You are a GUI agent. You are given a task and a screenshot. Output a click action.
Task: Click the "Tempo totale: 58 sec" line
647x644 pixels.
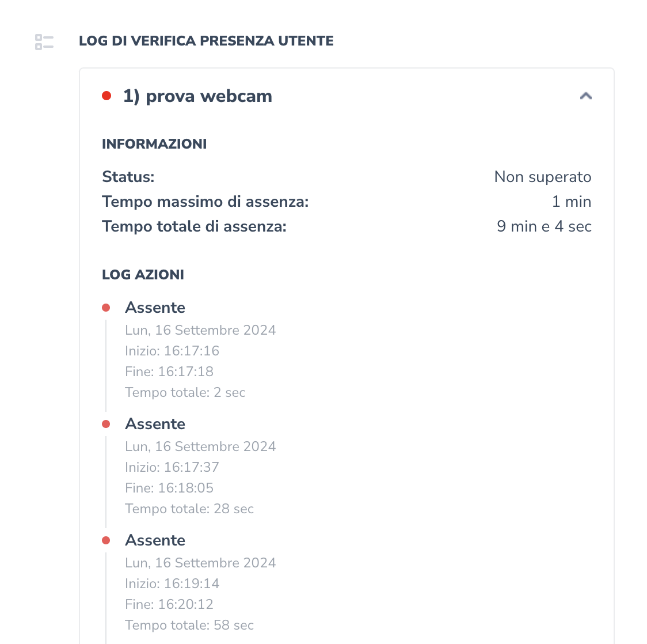click(x=189, y=625)
